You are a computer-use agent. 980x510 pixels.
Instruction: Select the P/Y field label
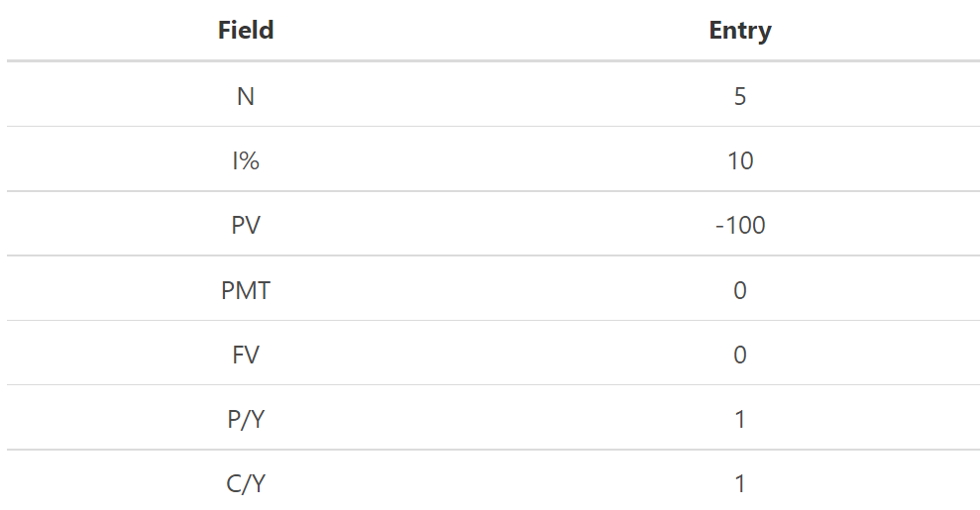click(246, 419)
